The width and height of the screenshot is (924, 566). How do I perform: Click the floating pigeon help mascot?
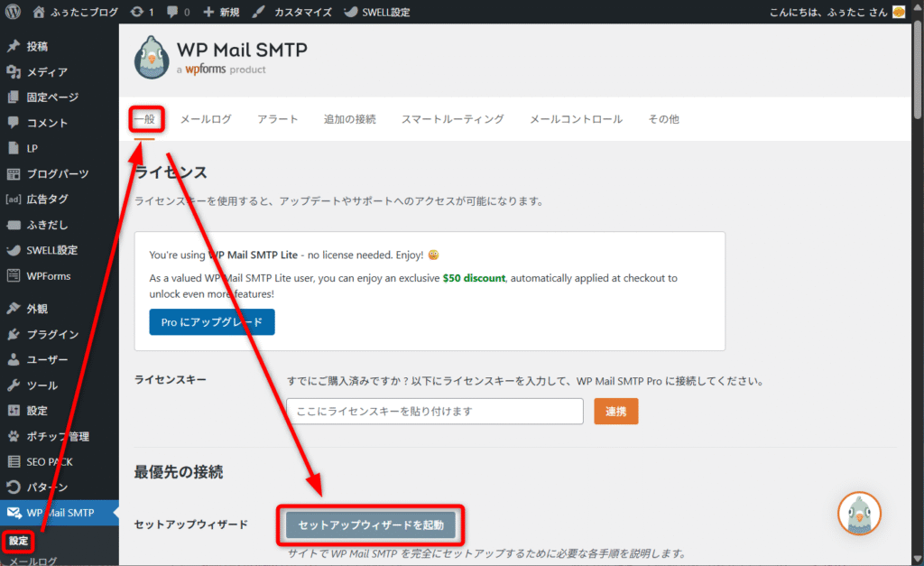tap(858, 514)
